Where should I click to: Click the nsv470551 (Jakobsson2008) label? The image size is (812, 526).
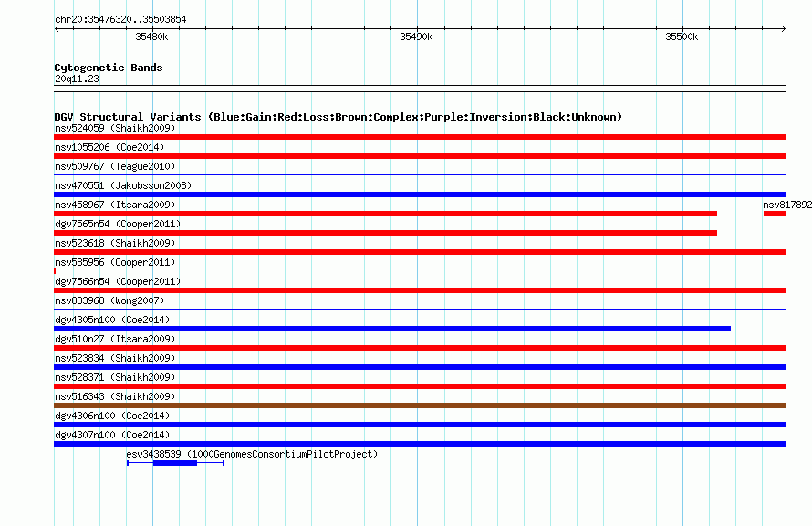point(123,185)
